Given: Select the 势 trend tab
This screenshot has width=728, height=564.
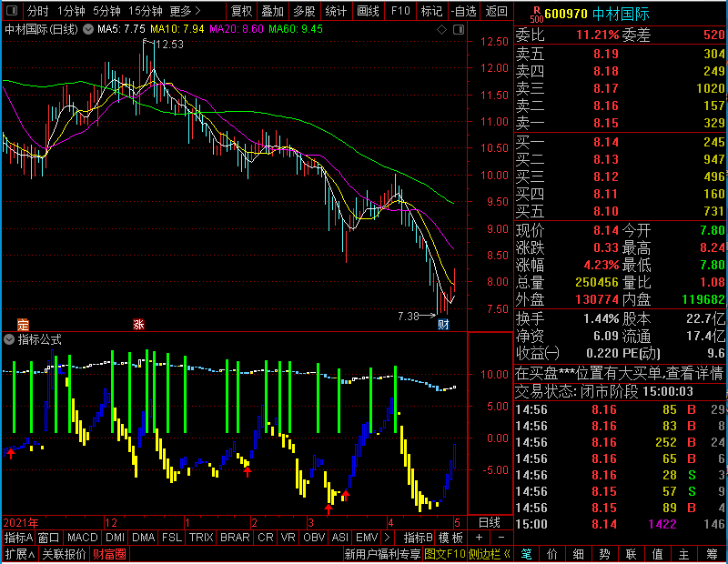Looking at the screenshot, I should (x=604, y=554).
